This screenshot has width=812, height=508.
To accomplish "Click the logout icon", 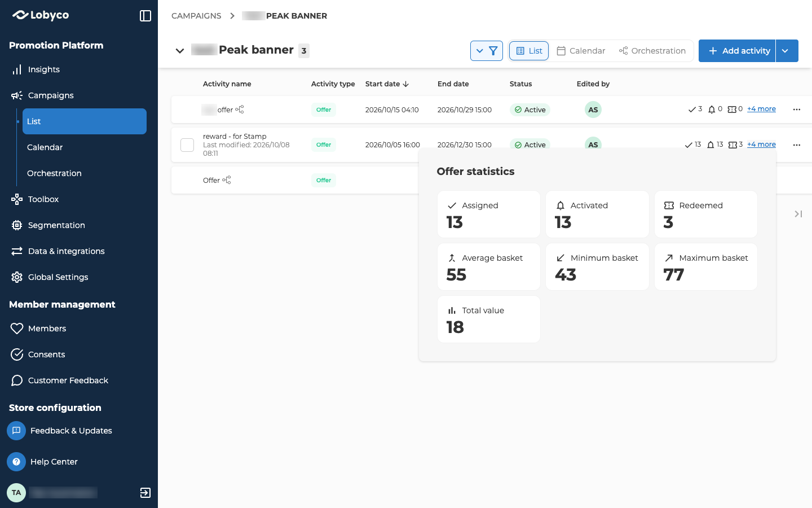I will click(145, 493).
